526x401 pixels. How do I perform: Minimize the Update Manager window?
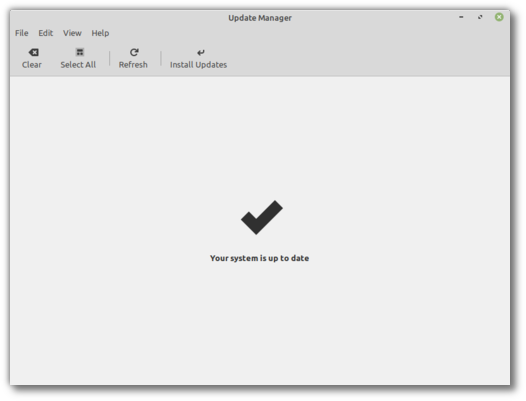click(461, 17)
